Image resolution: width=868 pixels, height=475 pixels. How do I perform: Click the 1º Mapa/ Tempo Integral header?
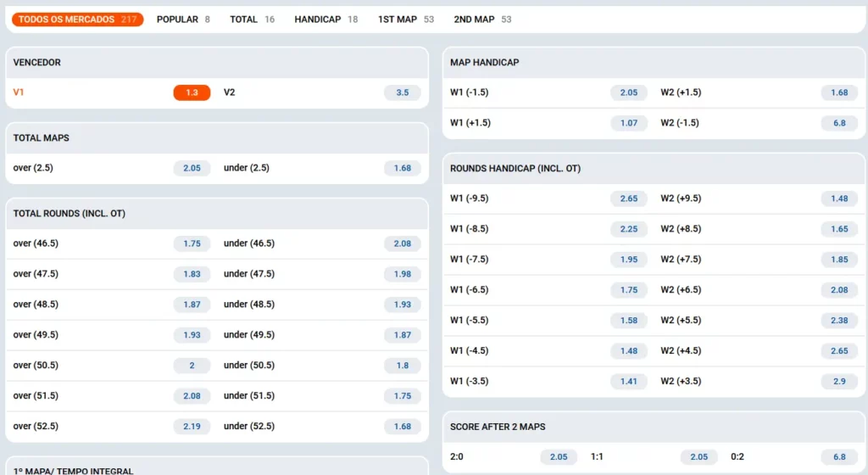217,467
